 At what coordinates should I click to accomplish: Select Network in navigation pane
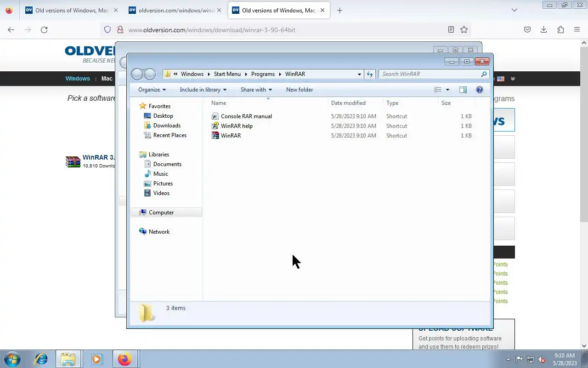click(x=159, y=232)
